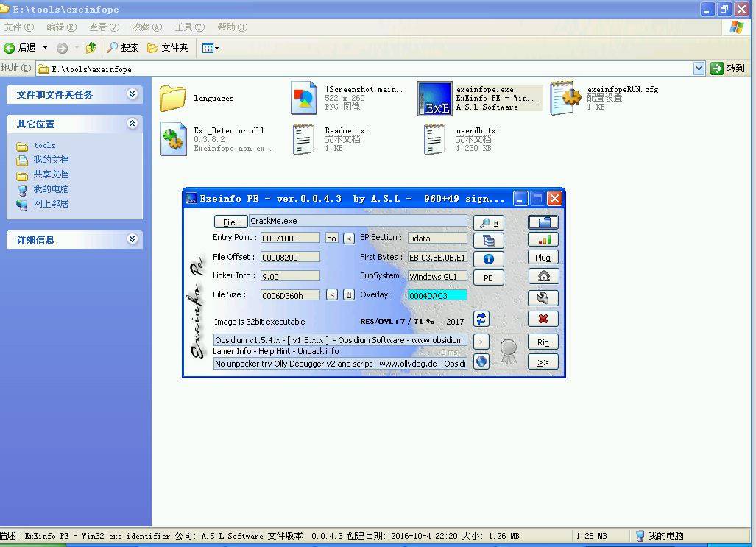Click the 我的电脑 link in sidebar
This screenshot has width=756, height=547.
[x=51, y=189]
